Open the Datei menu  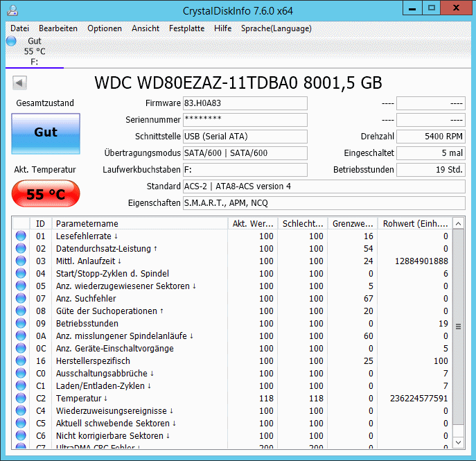coord(19,28)
